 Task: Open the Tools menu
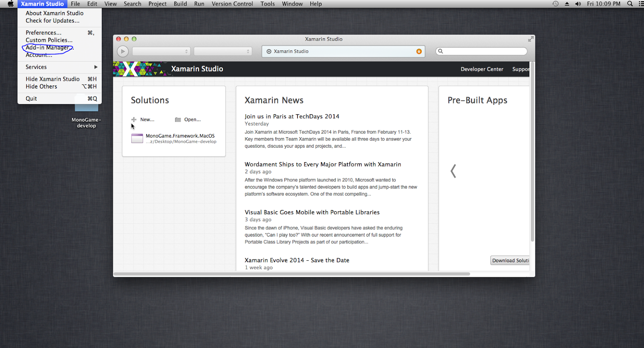pos(267,4)
